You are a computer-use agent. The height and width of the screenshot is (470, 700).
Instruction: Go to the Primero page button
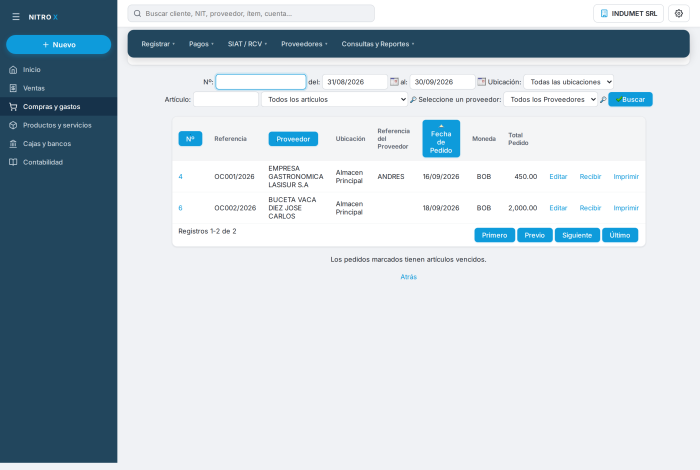494,235
